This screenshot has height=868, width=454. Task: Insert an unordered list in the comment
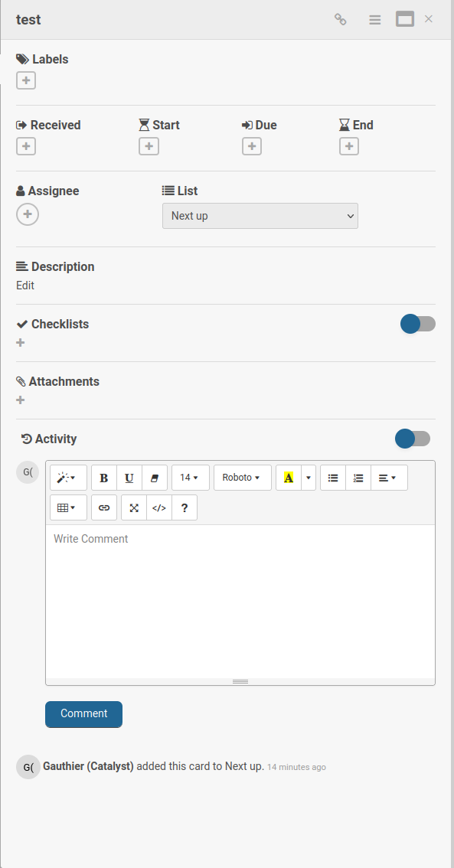pos(333,477)
